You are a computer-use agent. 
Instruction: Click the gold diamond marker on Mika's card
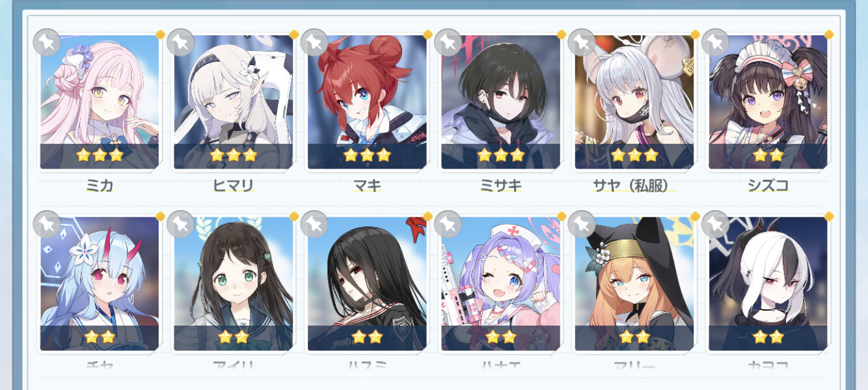tap(160, 34)
